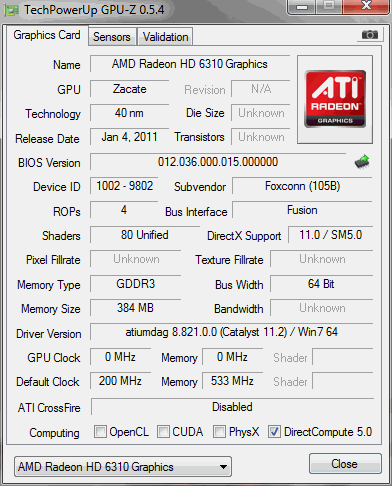
Task: Click the 'ATI CrossFire' label
Action: [x=49, y=408]
